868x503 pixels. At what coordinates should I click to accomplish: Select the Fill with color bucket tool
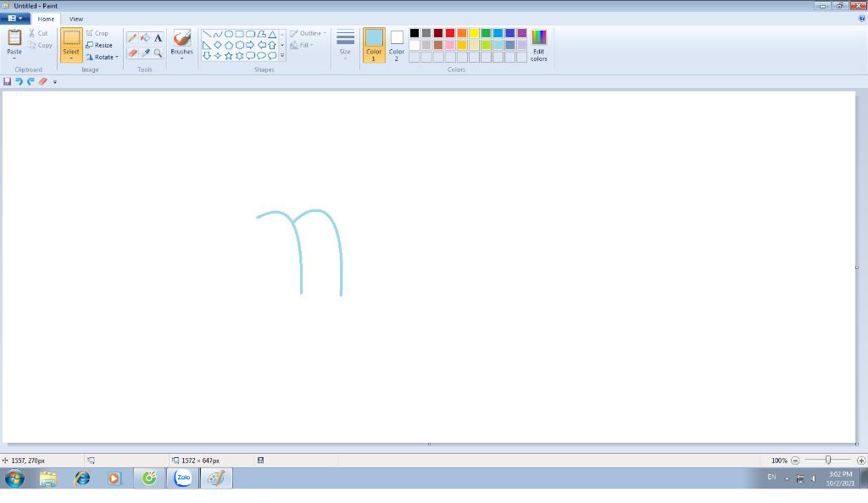145,37
